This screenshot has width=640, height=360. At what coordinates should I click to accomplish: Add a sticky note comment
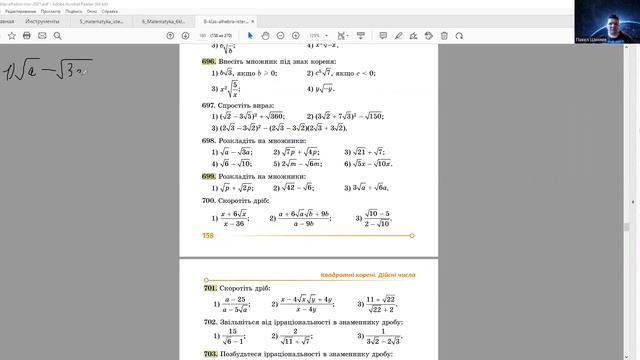(383, 36)
